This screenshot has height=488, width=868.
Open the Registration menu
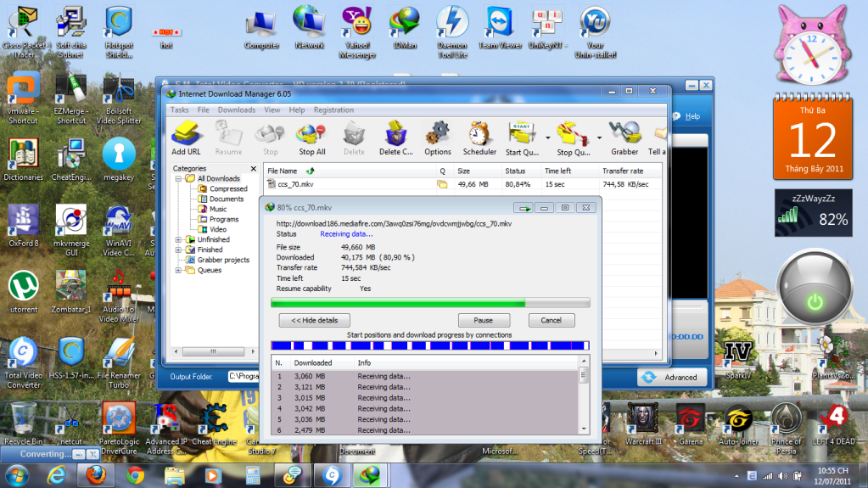pos(333,109)
